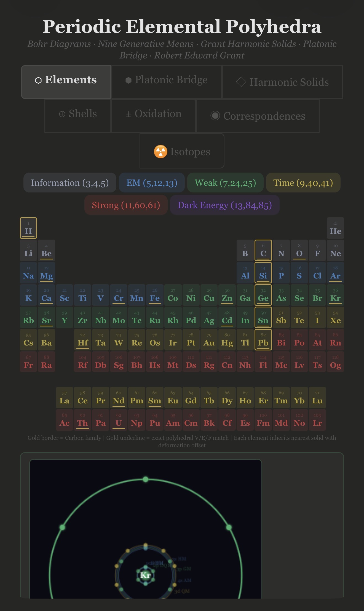The image size is (364, 611).
Task: Open the Isotopes tab with radiation icon
Action: pos(182,151)
